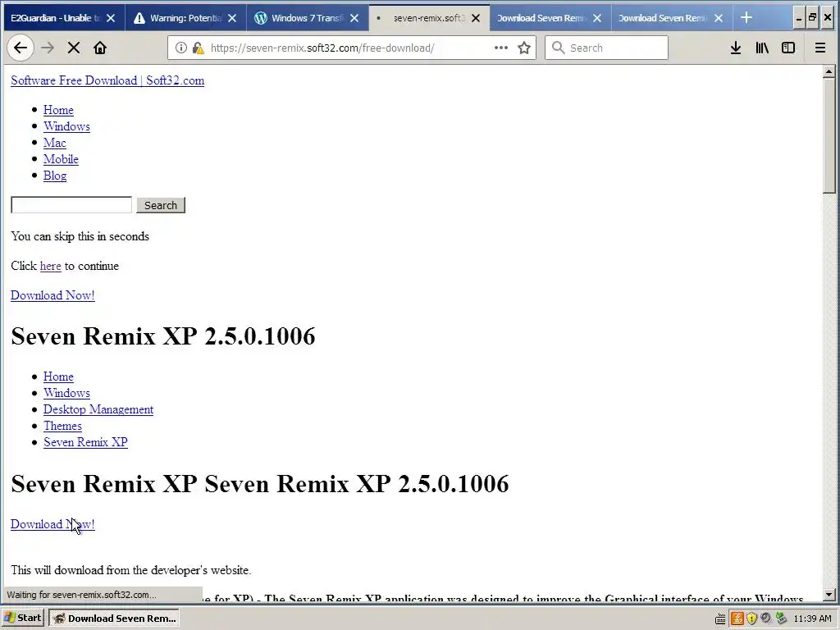Focus the page search text field
Image resolution: width=840 pixels, height=630 pixels.
click(71, 204)
